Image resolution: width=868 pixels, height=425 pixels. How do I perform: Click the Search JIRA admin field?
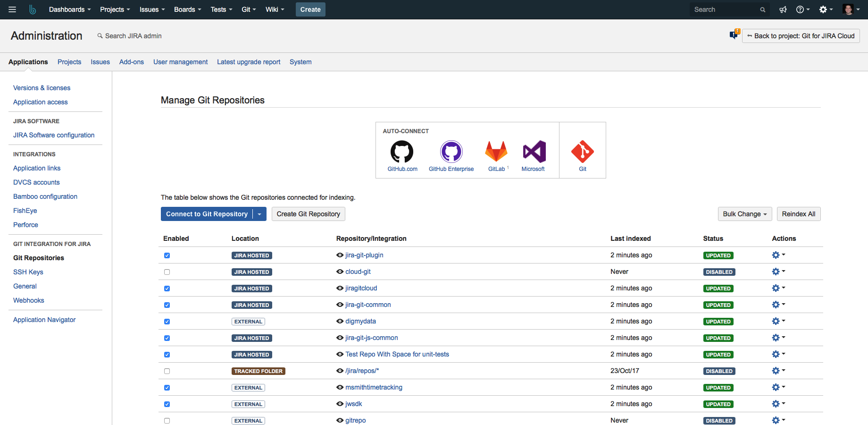pyautogui.click(x=133, y=36)
